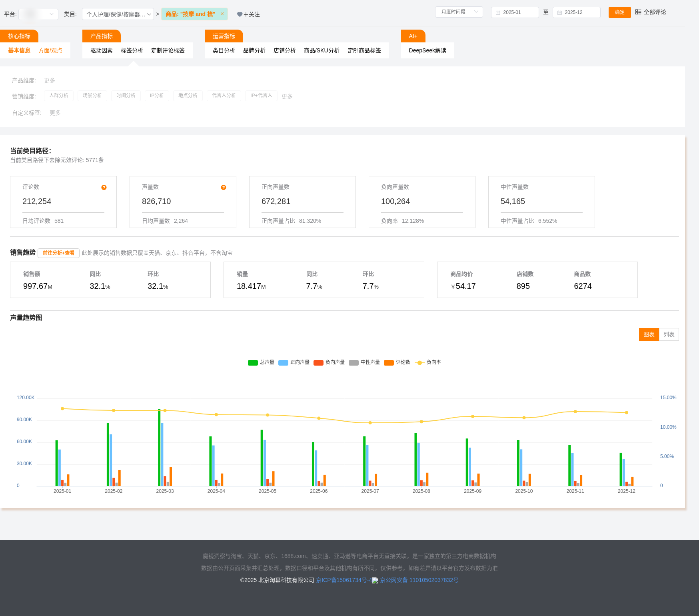Image resolution: width=699 pixels, height=616 pixels.
Task: Click the help icon beside 评论数
Action: pyautogui.click(x=104, y=188)
